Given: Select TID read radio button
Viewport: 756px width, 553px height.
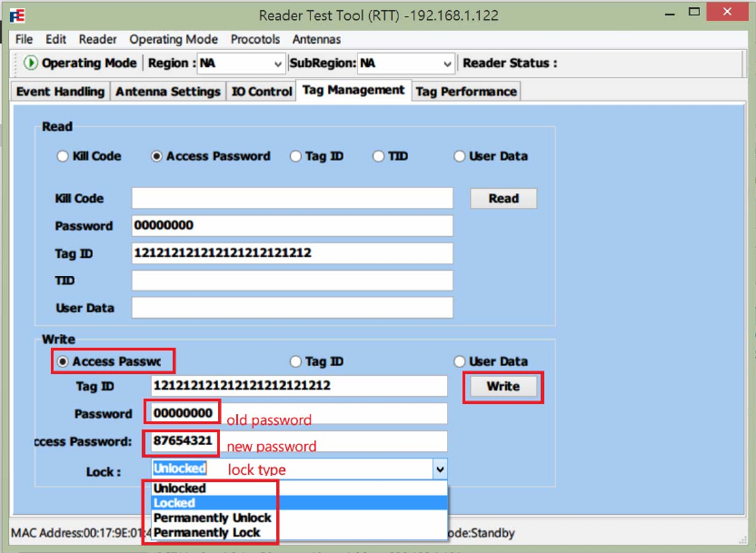Looking at the screenshot, I should [379, 156].
